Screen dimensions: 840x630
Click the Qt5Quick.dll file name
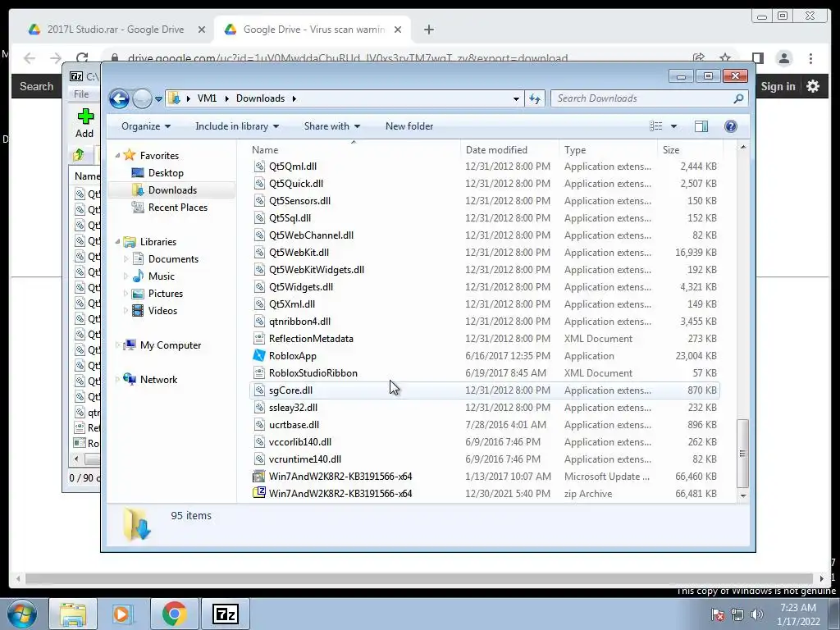295,184
